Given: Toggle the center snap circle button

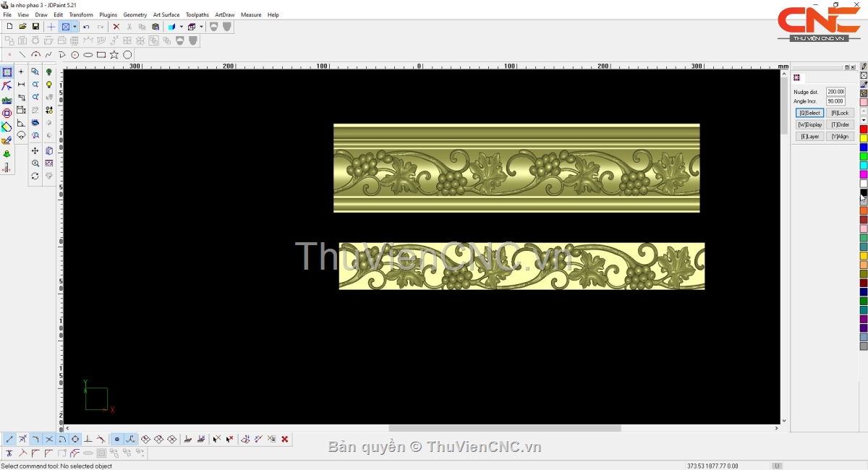Looking at the screenshot, I should tap(75, 439).
